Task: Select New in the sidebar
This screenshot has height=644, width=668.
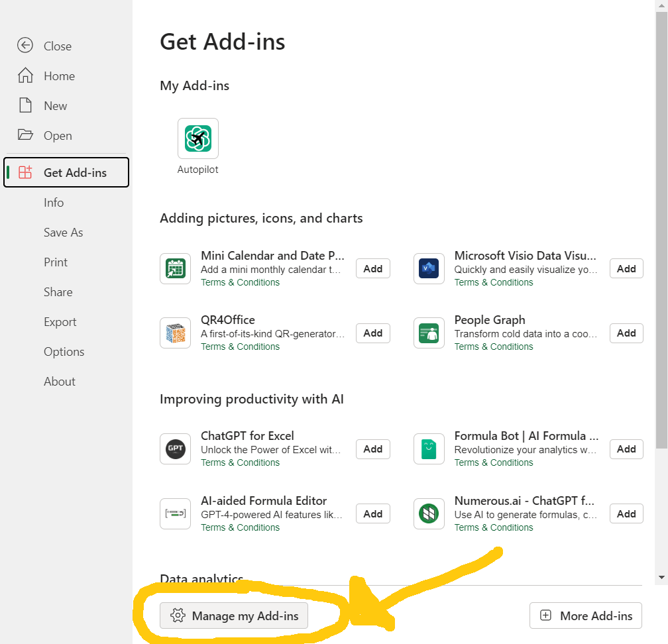Action: click(56, 105)
